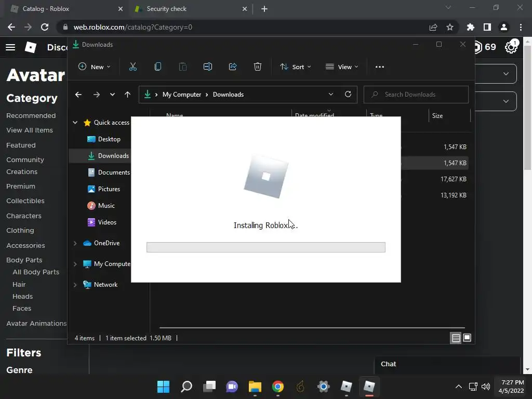The width and height of the screenshot is (532, 399).
Task: Open View All Items category link
Action: pos(30,130)
